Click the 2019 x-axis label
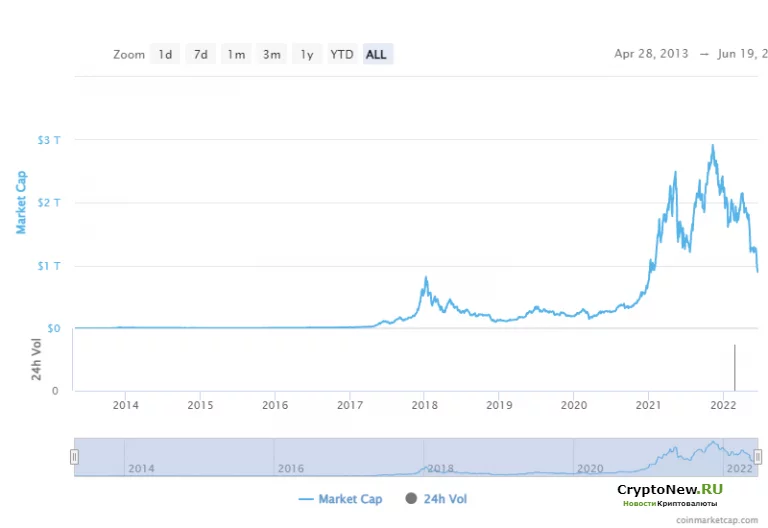Screen dimensions: 768x528 pos(499,405)
